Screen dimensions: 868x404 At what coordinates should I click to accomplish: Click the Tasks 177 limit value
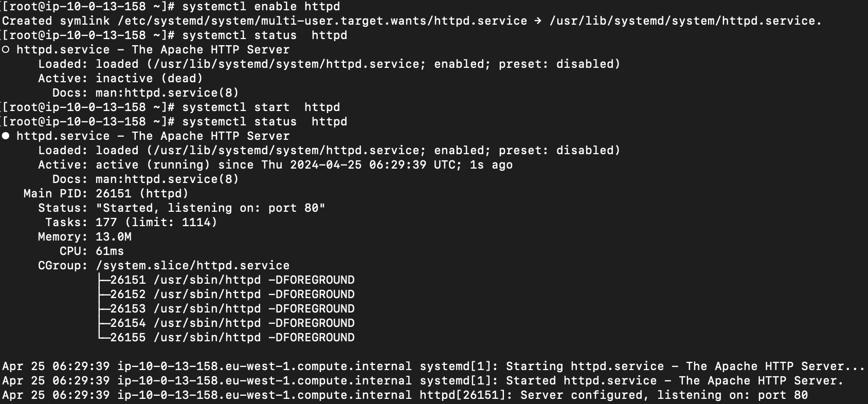[x=156, y=223]
